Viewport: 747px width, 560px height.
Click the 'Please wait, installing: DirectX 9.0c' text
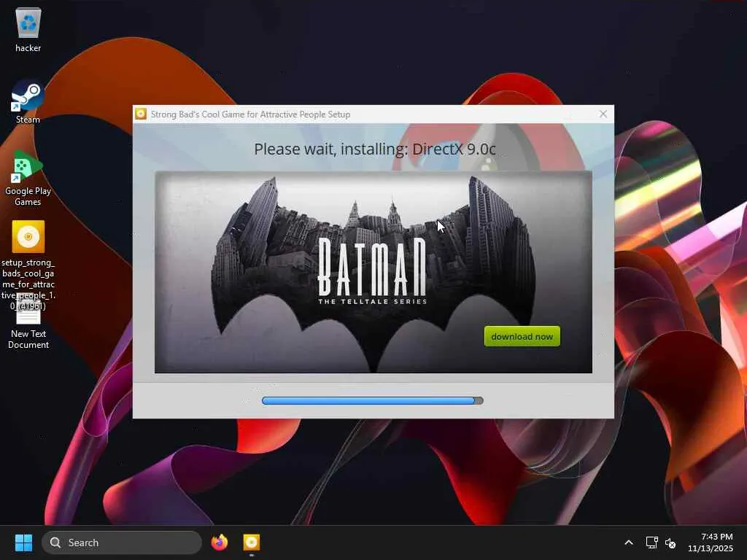tap(375, 149)
